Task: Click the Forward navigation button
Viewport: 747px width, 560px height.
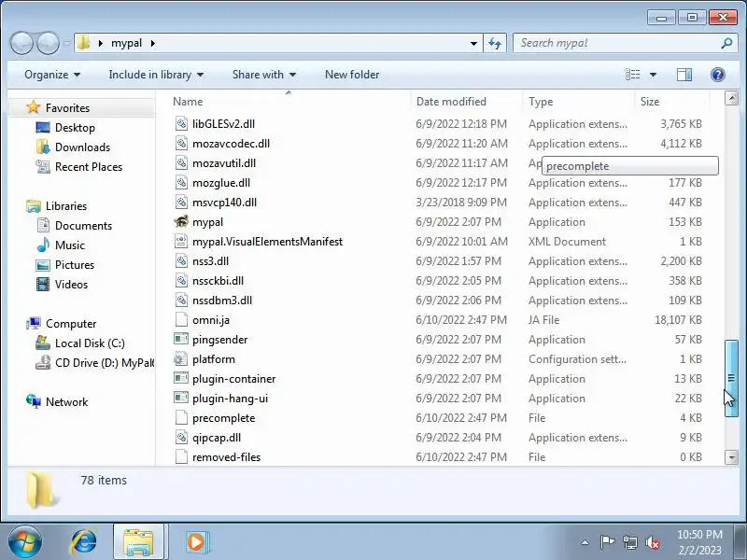Action: 48,43
